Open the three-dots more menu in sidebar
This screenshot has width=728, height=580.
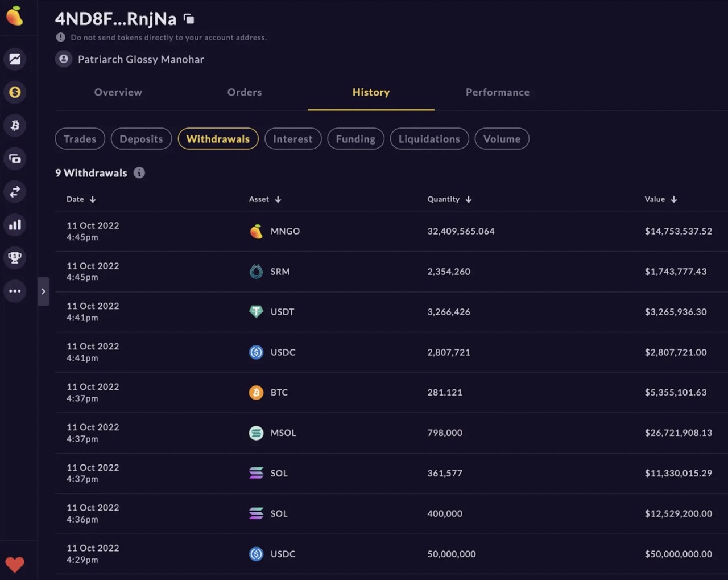15,291
